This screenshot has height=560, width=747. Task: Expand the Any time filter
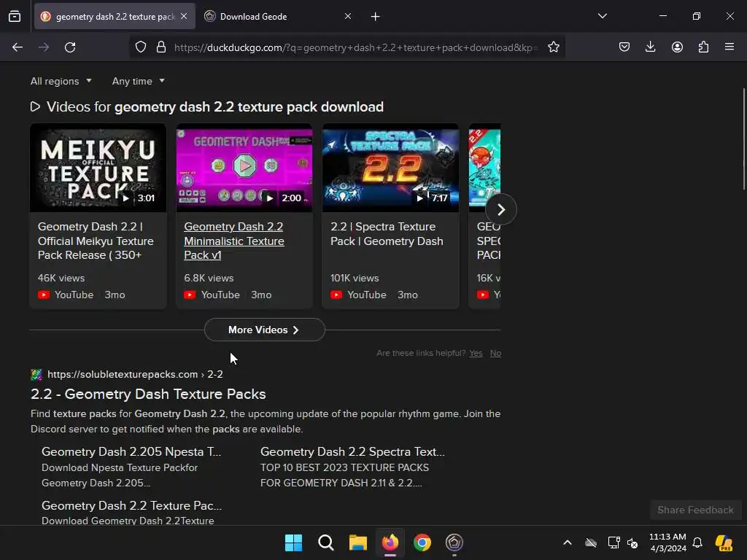pos(138,81)
